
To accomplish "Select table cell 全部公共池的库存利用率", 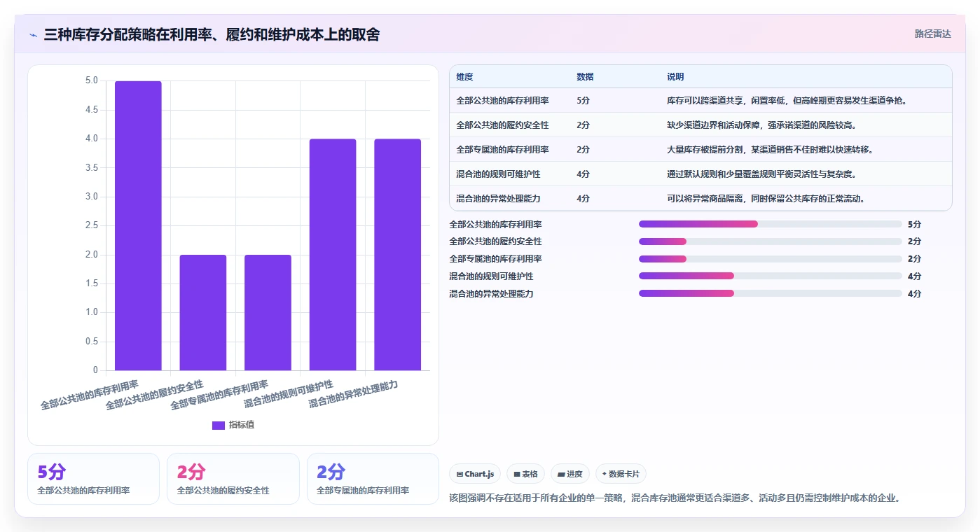I will [x=502, y=101].
